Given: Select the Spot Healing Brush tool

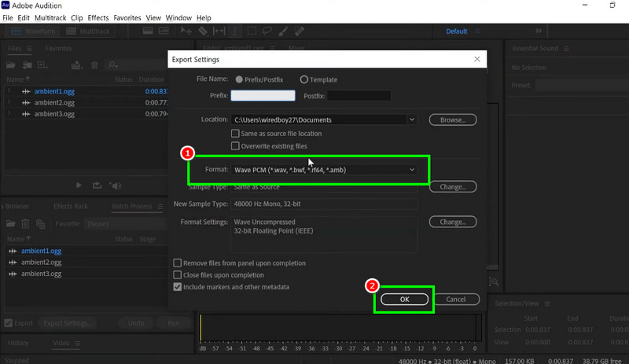Looking at the screenshot, I should point(300,31).
